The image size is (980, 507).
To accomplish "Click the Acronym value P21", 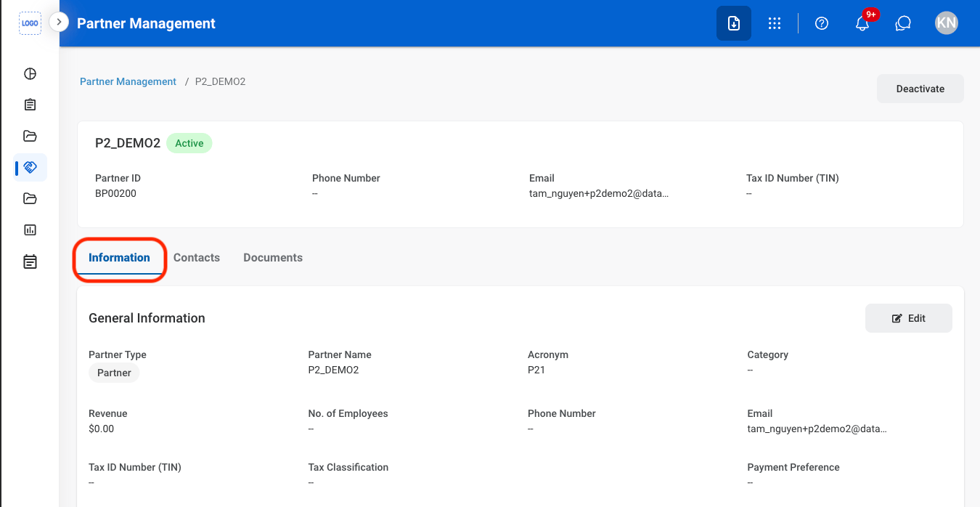I will (536, 370).
